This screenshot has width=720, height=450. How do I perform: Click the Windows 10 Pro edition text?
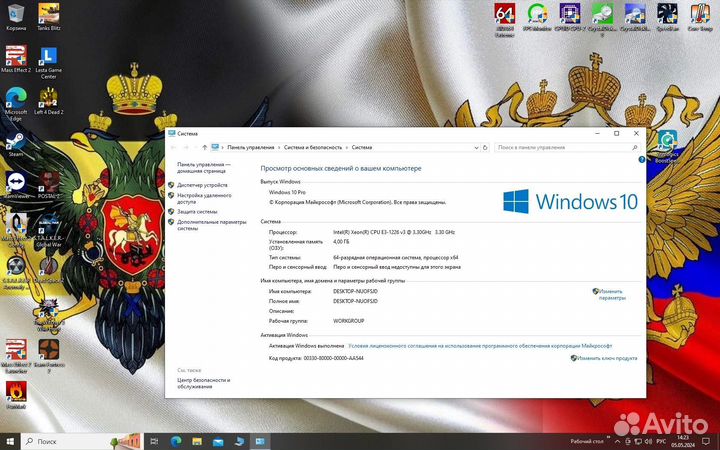point(287,192)
